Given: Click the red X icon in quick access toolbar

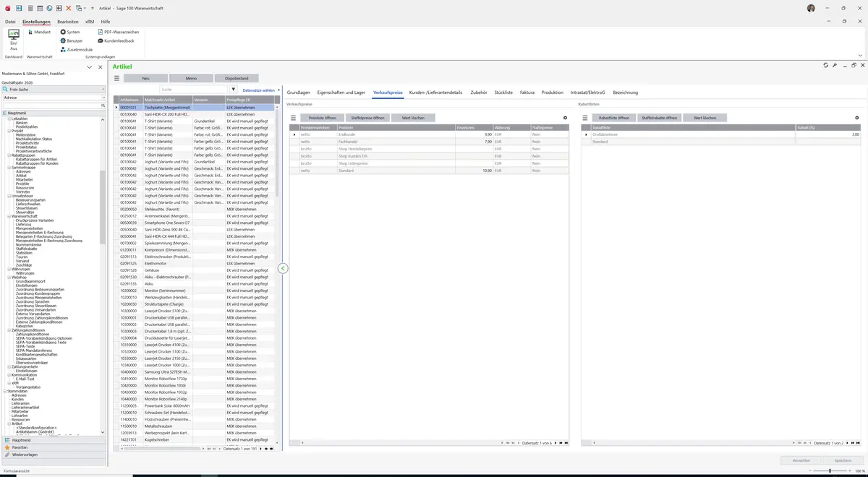Looking at the screenshot, I should (x=69, y=8).
